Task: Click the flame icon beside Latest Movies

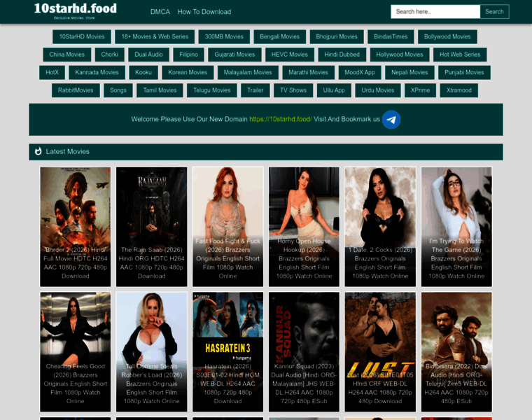Action: [x=38, y=151]
